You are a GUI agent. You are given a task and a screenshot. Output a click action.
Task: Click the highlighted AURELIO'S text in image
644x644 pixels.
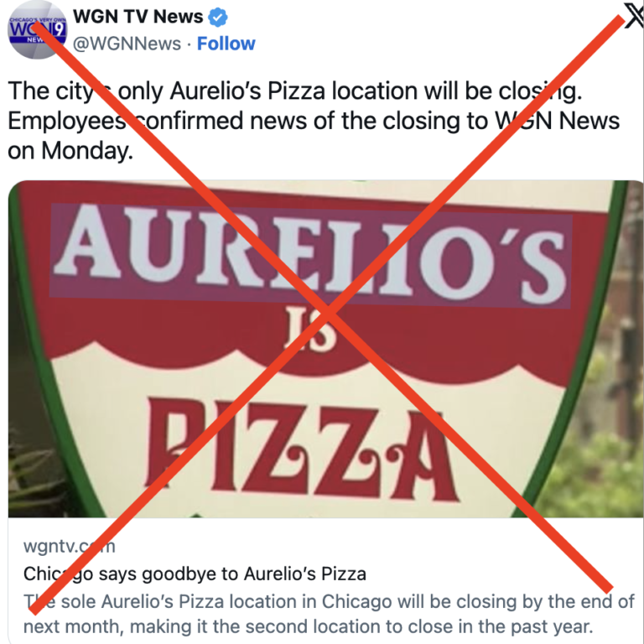click(x=311, y=256)
